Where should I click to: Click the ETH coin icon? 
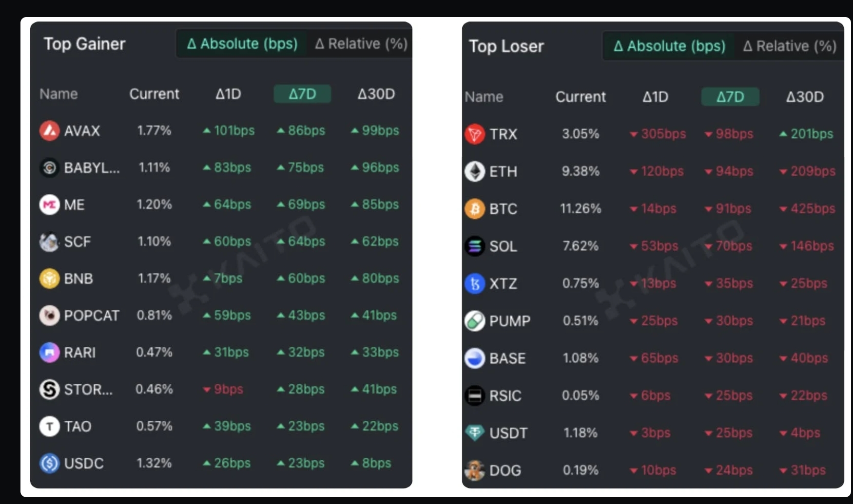pyautogui.click(x=475, y=171)
